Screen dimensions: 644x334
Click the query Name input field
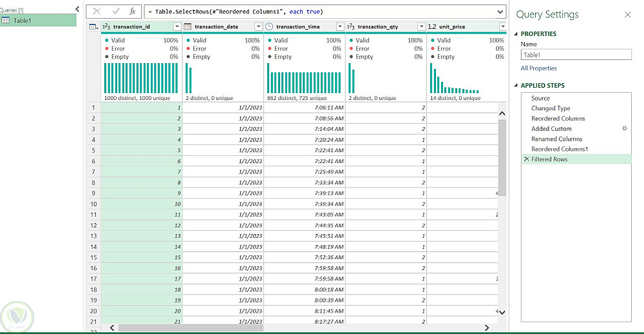point(576,55)
